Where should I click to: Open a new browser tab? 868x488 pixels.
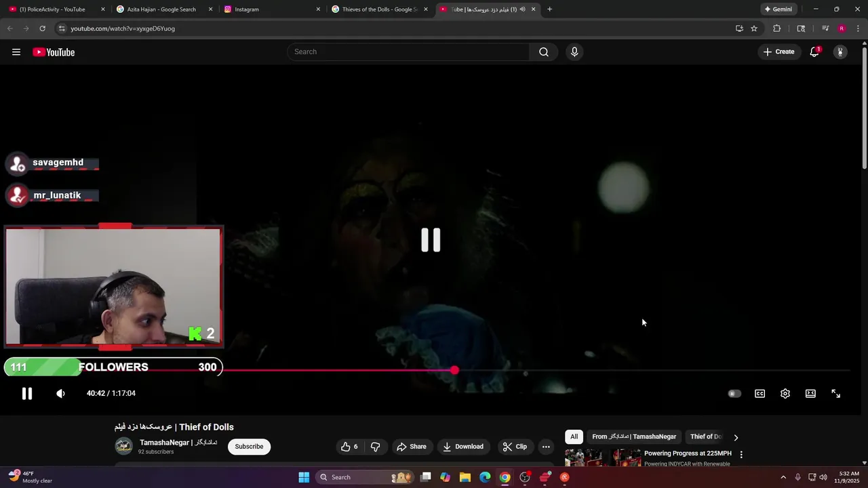tap(549, 9)
